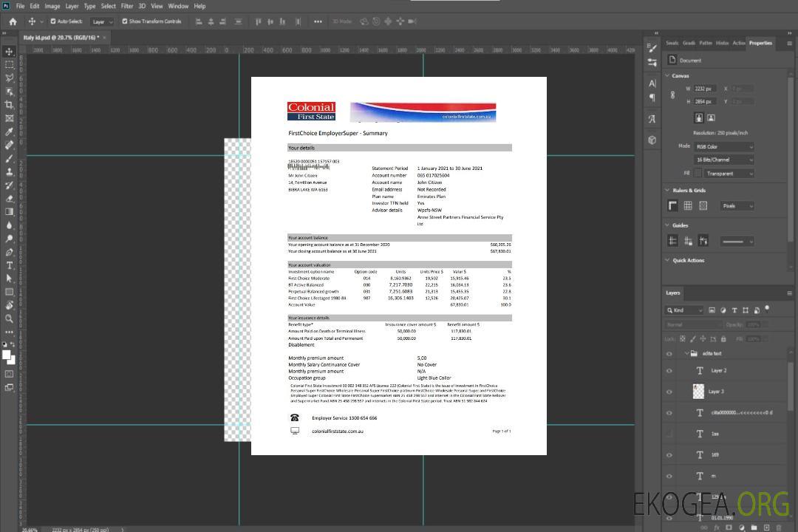Select the Lasso tool
This screenshot has width=798, height=532.
pos(9,78)
